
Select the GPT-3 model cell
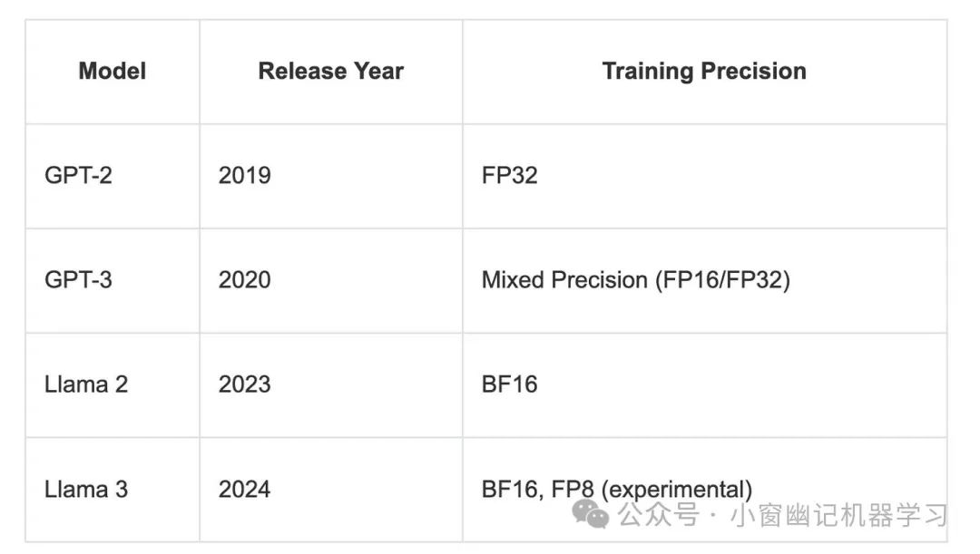[113, 280]
